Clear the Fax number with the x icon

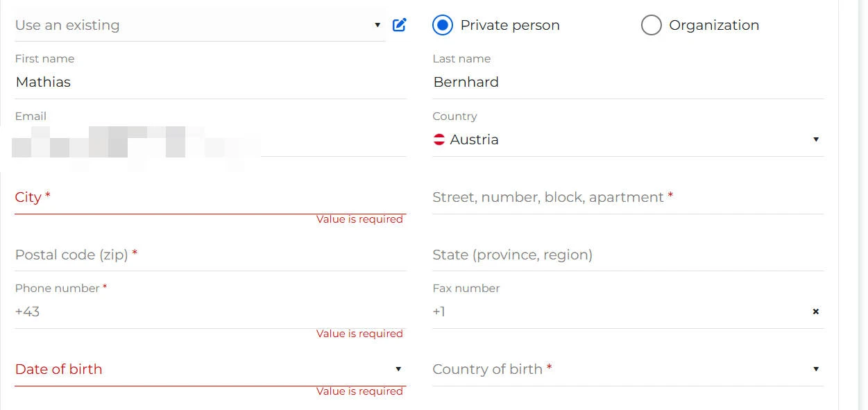point(816,311)
